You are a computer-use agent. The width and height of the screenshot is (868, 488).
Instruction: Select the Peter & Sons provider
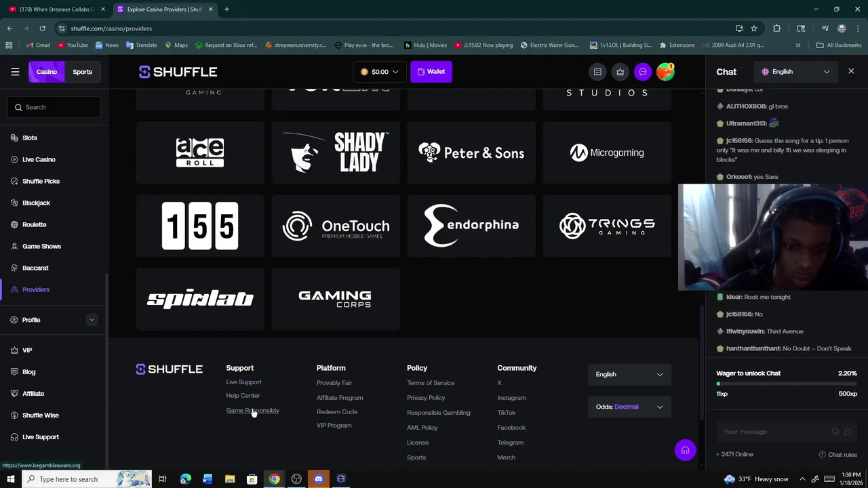(x=471, y=152)
